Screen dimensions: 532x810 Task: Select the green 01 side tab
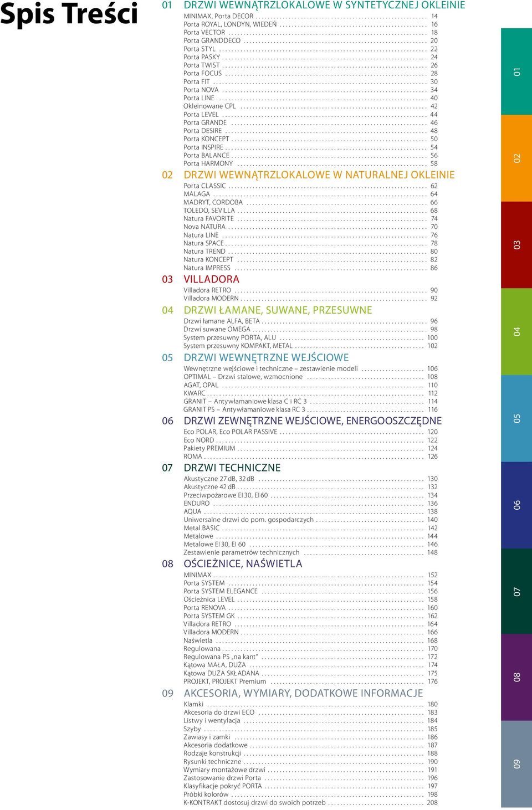[516, 71]
